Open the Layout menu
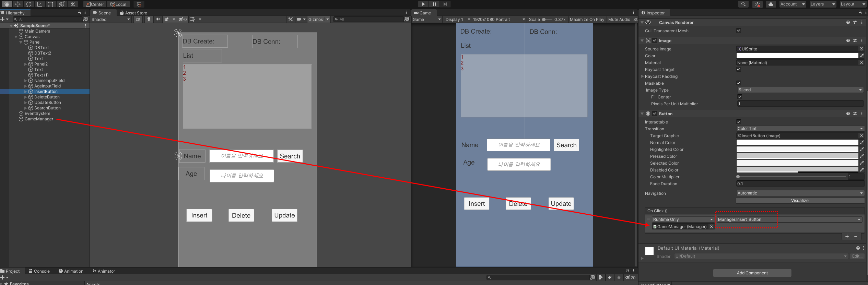The image size is (868, 285). 853,4
